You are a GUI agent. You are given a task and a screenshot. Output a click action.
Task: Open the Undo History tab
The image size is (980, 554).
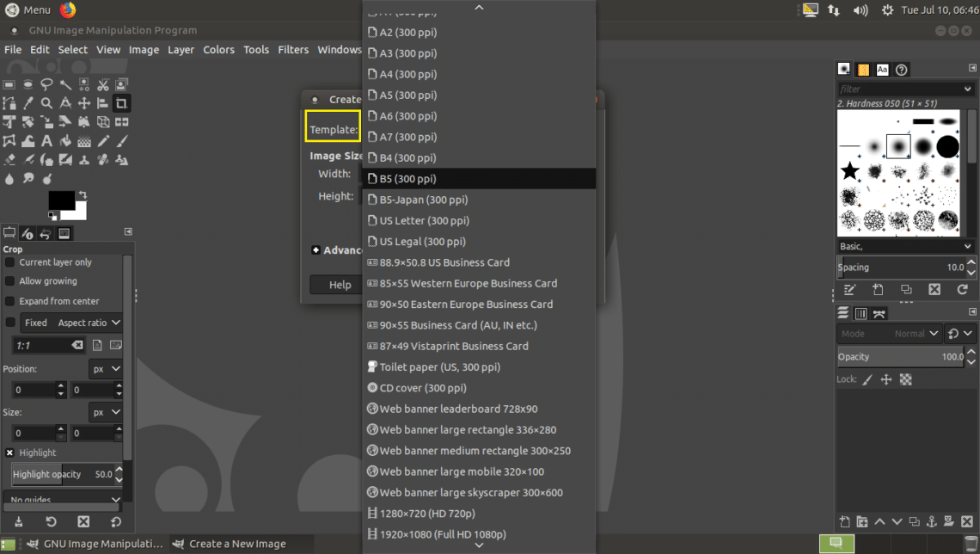(x=45, y=234)
